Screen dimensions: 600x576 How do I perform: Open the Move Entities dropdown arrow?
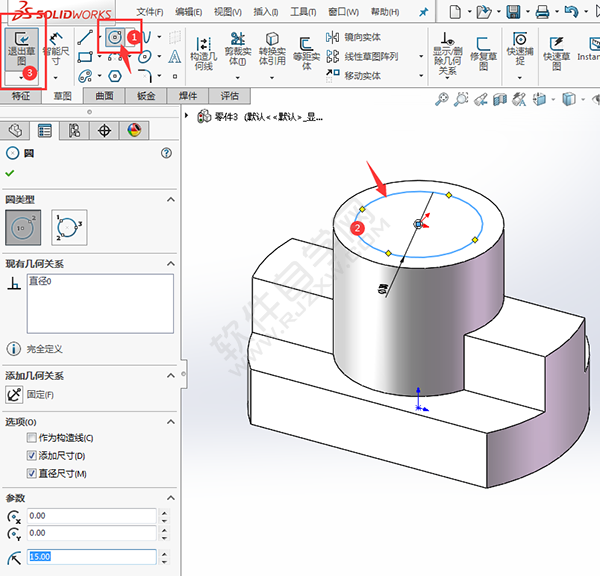[x=421, y=75]
